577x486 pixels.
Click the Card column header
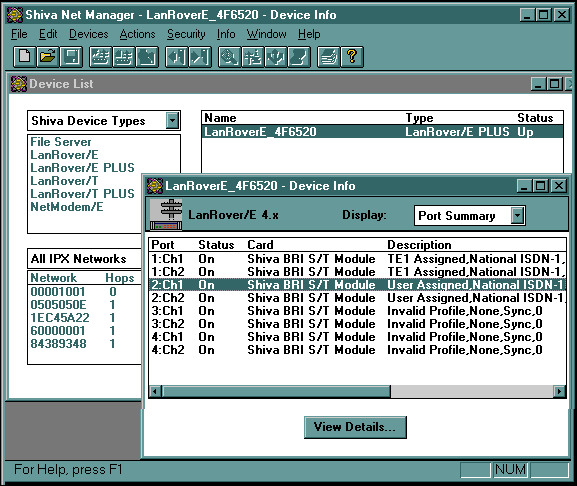(261, 245)
